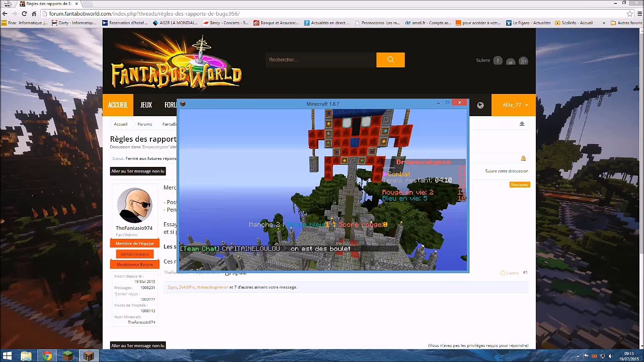Image resolution: width=644 pixels, height=362 pixels.
Task: Open ZeKillPix's profile from the likes list
Action: pyautogui.click(x=187, y=288)
